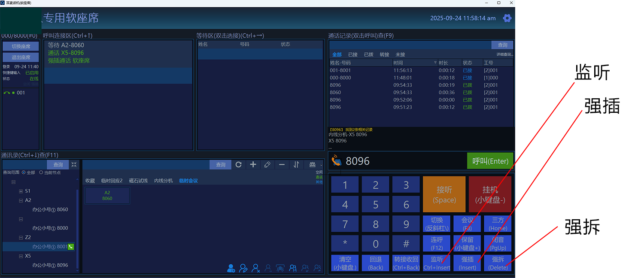Click the sort arrows icon
644x278 pixels.
pyautogui.click(x=296, y=165)
